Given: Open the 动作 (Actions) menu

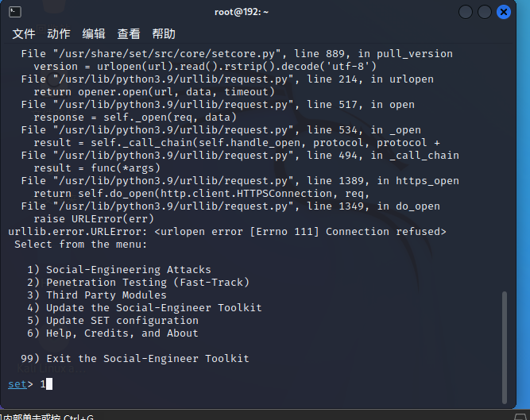Looking at the screenshot, I should pos(59,33).
